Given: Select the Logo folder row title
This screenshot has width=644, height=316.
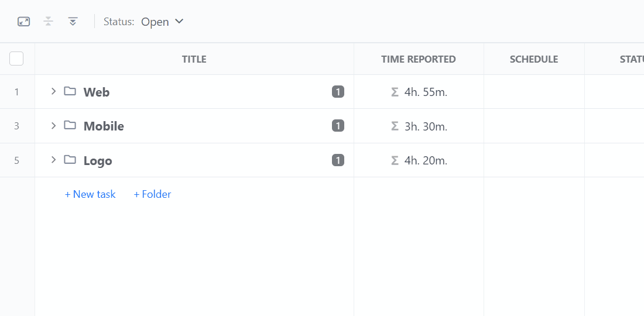Looking at the screenshot, I should click(98, 160).
